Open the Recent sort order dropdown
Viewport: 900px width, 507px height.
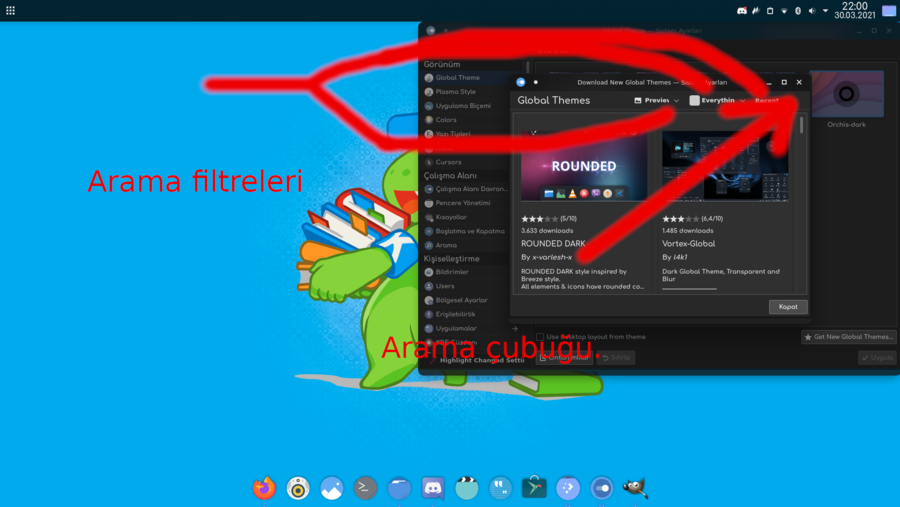tap(767, 100)
